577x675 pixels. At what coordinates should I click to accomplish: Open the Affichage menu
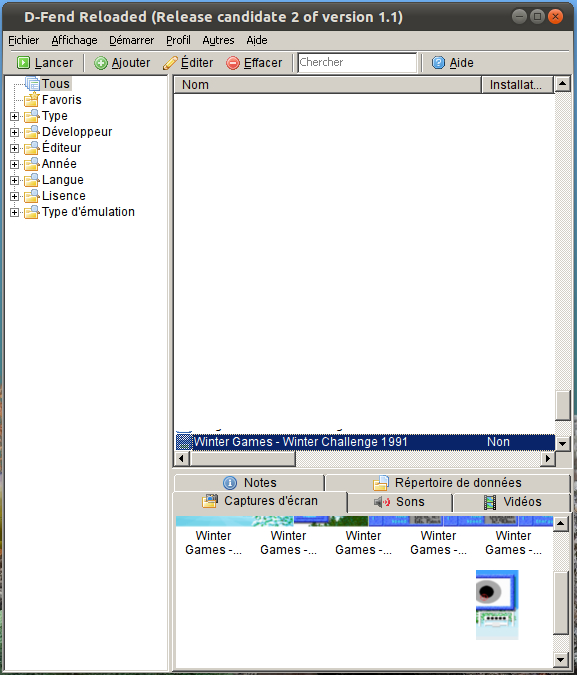[74, 40]
